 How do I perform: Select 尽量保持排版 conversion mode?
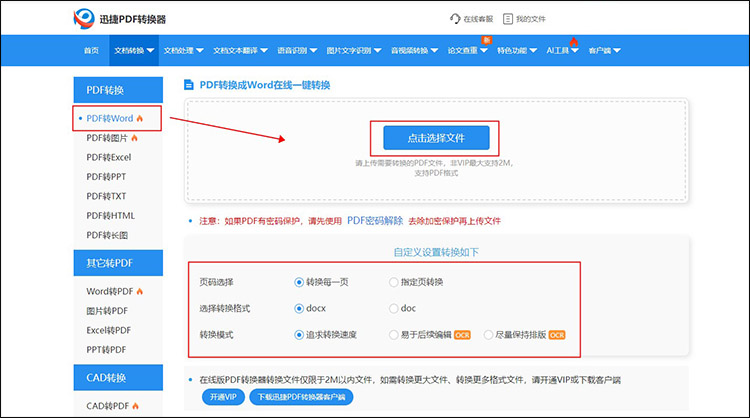488,335
